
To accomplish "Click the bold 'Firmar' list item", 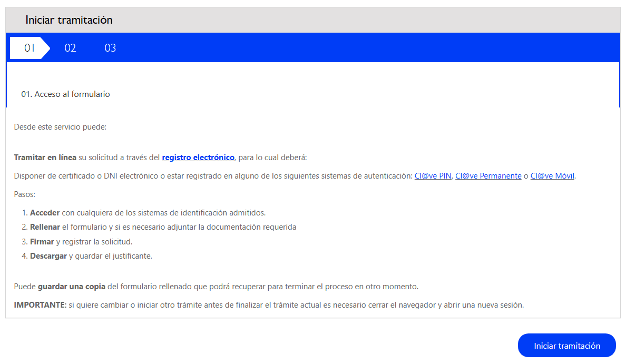I will (42, 242).
